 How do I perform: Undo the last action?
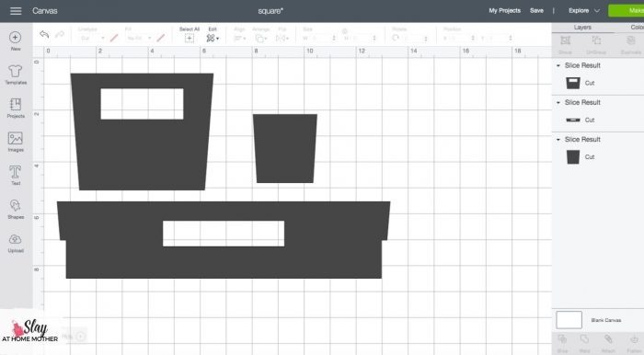pyautogui.click(x=44, y=34)
